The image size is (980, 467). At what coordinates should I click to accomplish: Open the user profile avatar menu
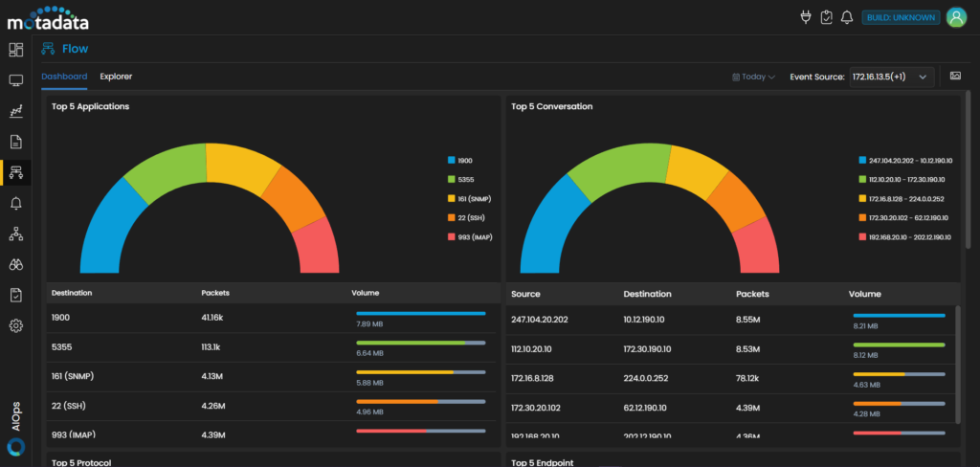[955, 17]
